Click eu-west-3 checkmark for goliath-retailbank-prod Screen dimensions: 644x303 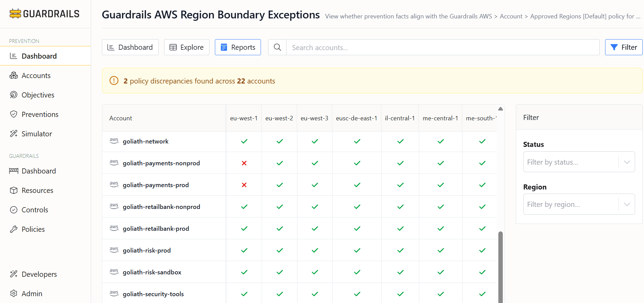pyautogui.click(x=315, y=228)
